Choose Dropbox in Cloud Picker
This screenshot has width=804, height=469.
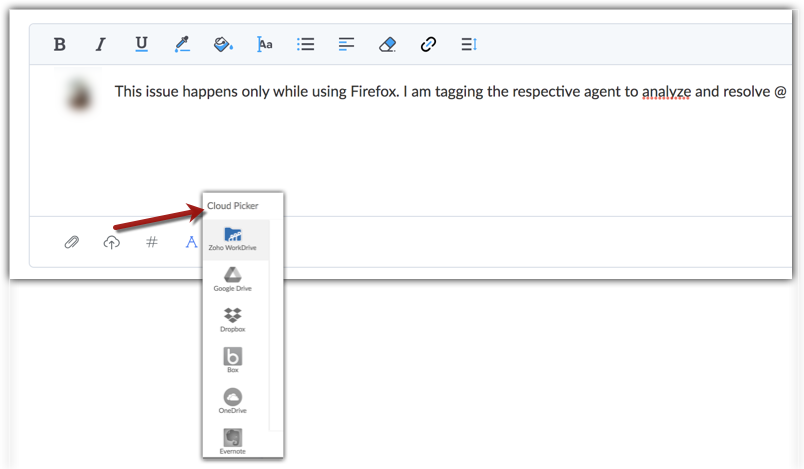[233, 320]
